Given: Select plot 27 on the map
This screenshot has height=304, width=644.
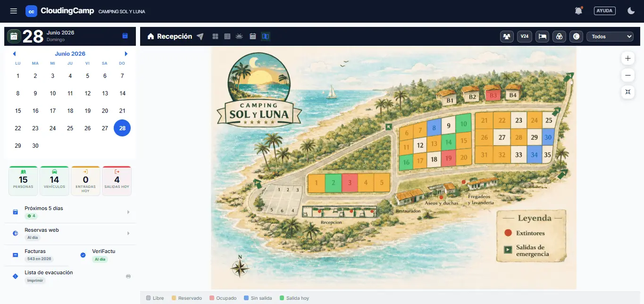Looking at the screenshot, I should [x=502, y=137].
